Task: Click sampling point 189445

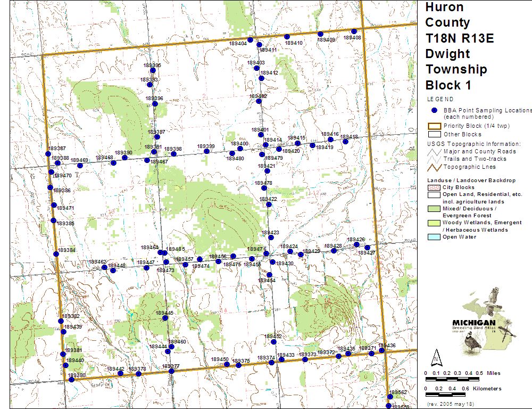Action: point(165,318)
